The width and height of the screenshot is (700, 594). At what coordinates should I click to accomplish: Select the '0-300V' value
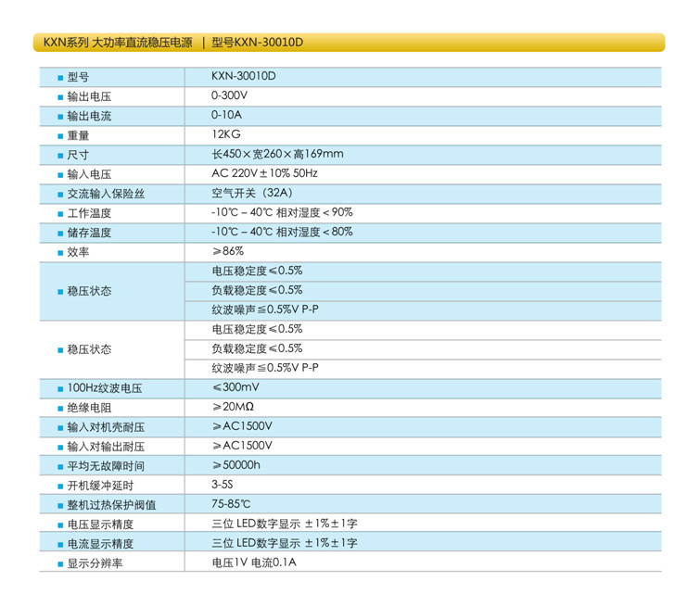(229, 95)
